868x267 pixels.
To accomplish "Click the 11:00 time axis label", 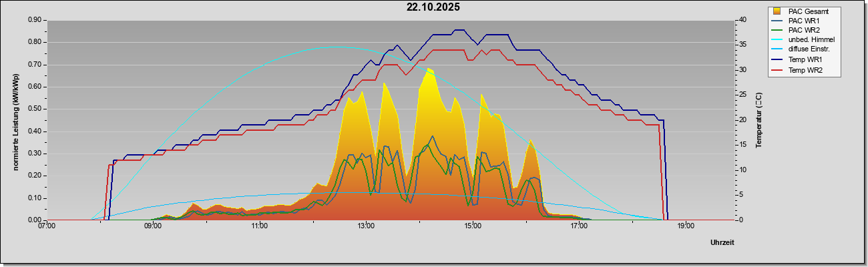I will tap(259, 226).
